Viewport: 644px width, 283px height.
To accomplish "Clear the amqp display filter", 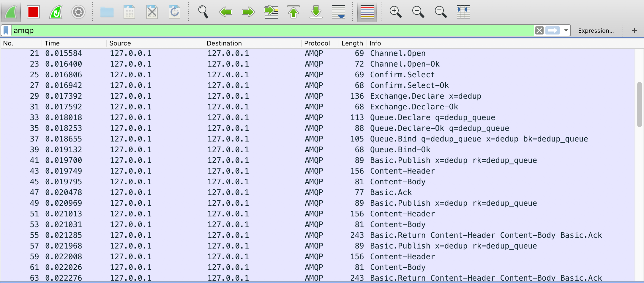I will [x=539, y=30].
